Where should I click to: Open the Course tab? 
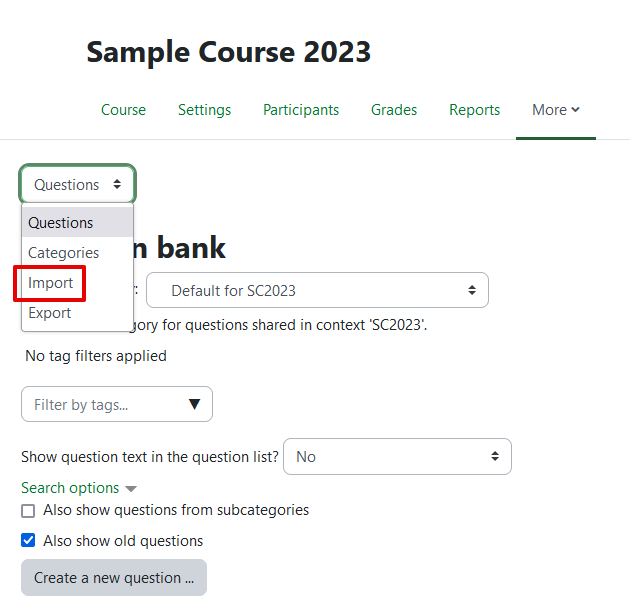123,110
